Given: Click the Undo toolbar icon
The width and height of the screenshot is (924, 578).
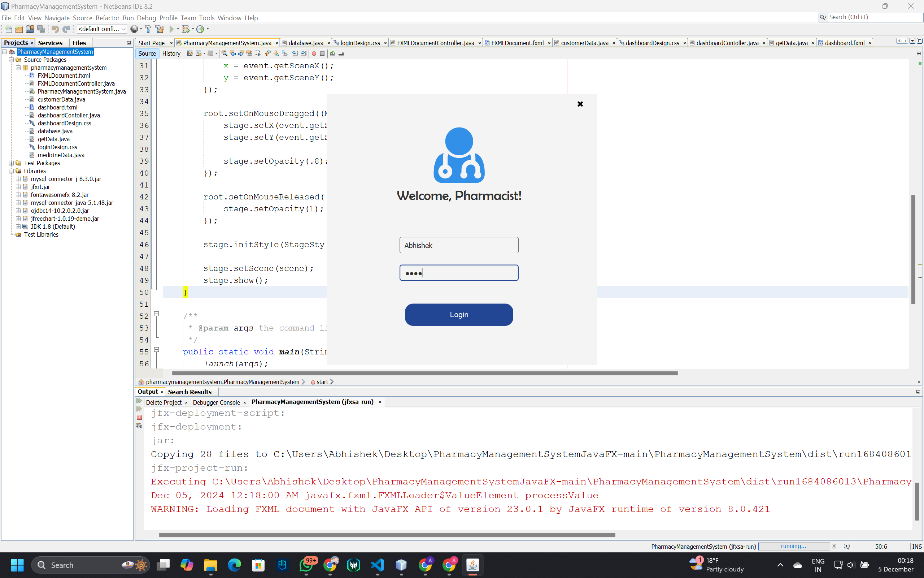Looking at the screenshot, I should [55, 29].
